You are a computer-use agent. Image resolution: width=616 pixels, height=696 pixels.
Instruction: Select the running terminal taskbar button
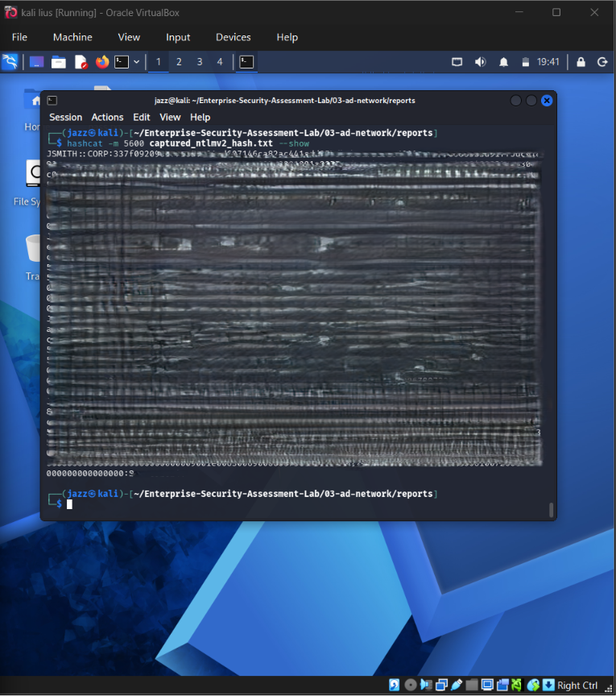[246, 62]
